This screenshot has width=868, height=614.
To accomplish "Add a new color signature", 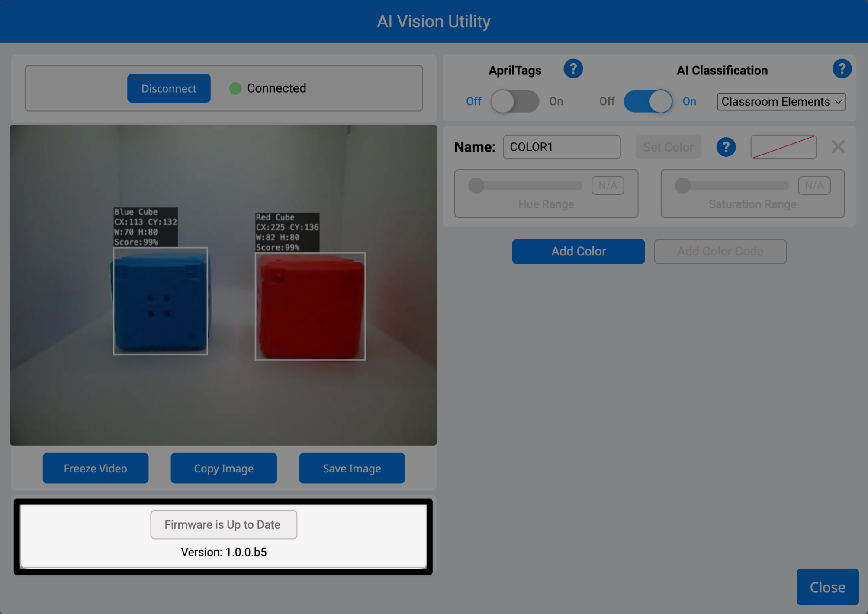I will [578, 251].
